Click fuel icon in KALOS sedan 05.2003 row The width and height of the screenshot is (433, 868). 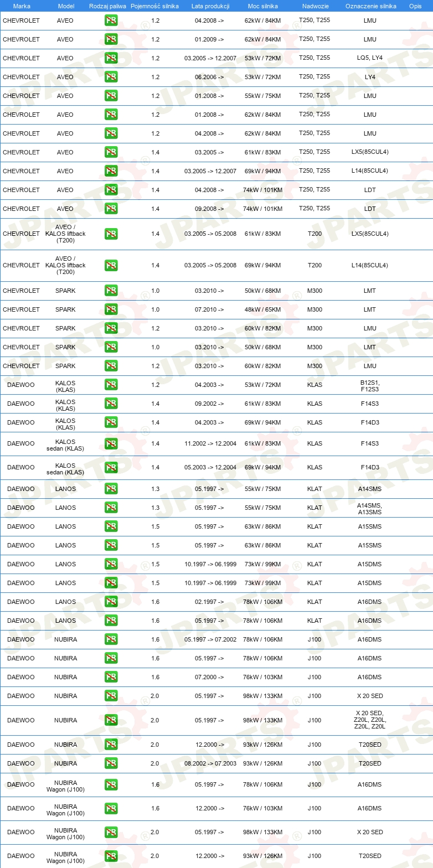pos(111,467)
